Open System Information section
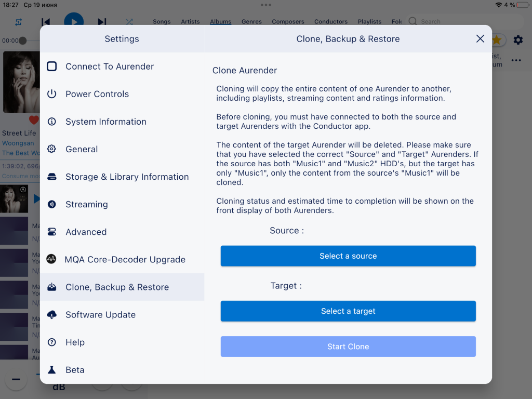 click(x=122, y=122)
